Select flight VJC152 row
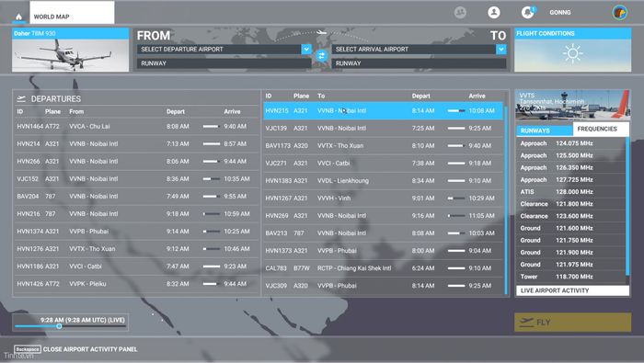644x363 pixels. pos(136,179)
